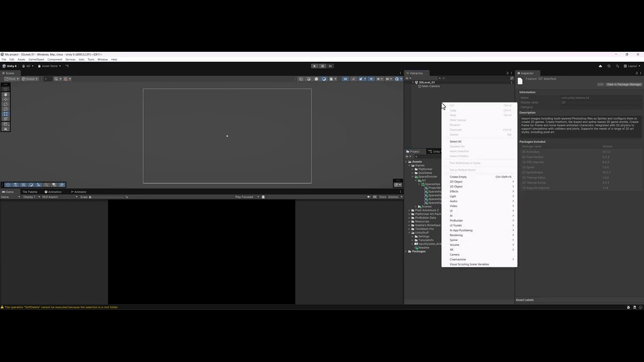Toggle Stats in Game view
The width and height of the screenshot is (644, 362).
382,197
